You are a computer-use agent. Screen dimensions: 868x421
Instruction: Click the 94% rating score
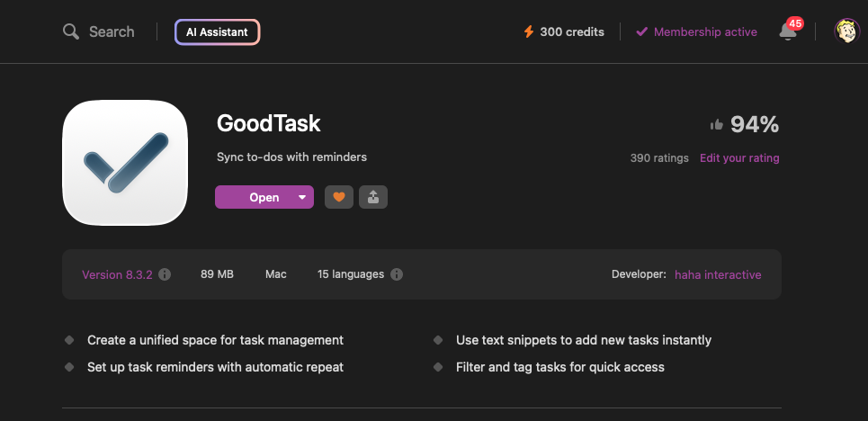click(x=755, y=125)
